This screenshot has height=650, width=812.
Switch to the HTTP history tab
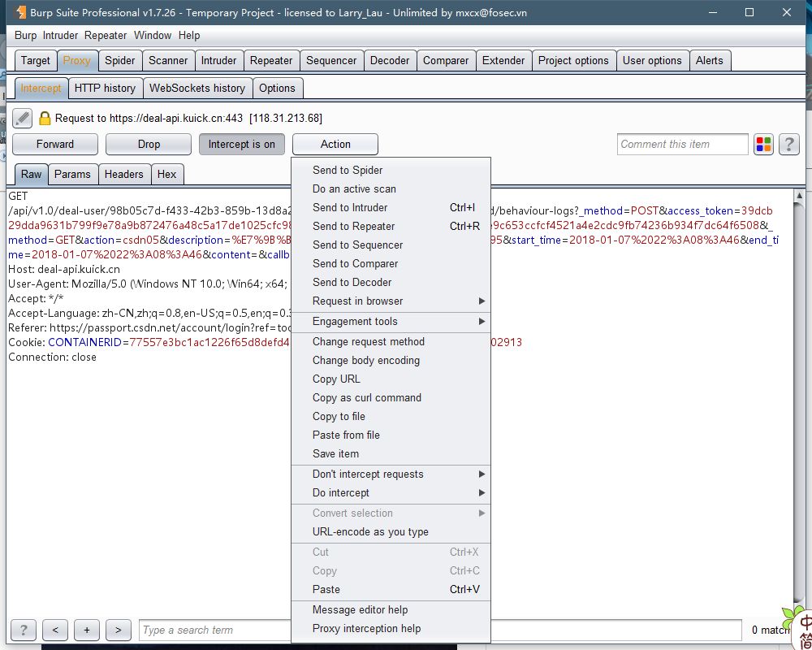[x=105, y=88]
